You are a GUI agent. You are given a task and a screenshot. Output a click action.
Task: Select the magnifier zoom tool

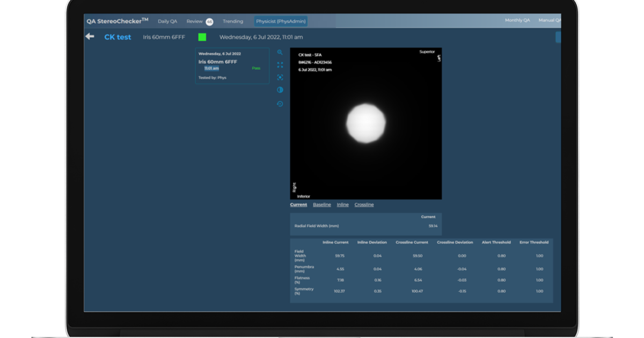[280, 53]
